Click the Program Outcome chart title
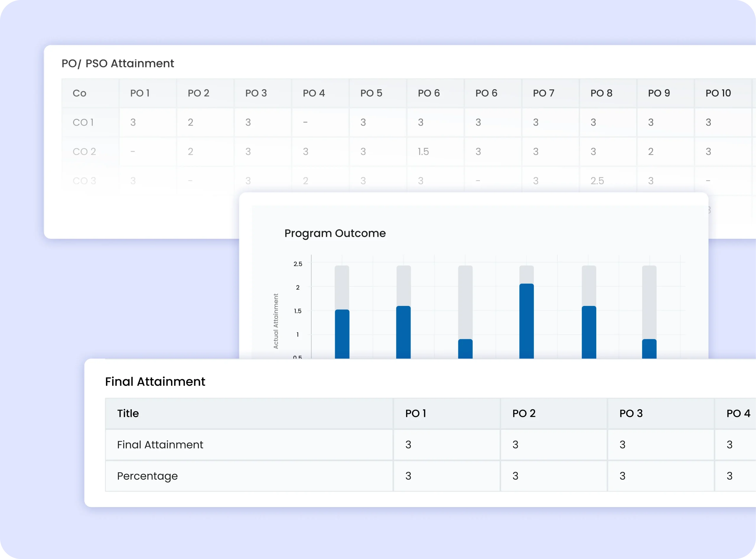The image size is (756, 559). pos(335,233)
